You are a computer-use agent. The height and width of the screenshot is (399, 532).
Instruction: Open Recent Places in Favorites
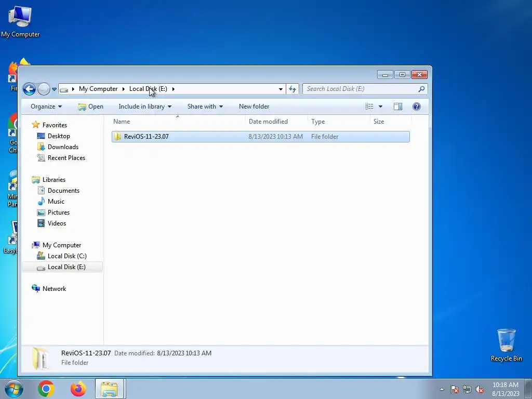pos(66,158)
